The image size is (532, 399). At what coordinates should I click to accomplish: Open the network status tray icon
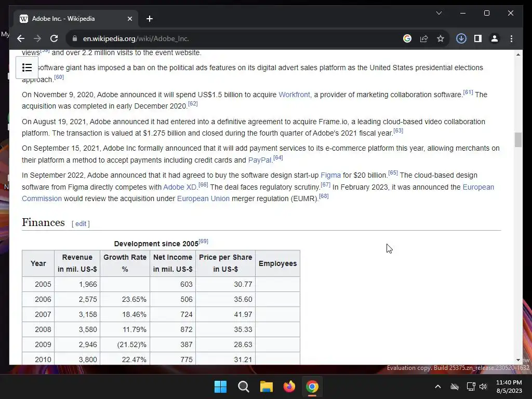pyautogui.click(x=471, y=387)
